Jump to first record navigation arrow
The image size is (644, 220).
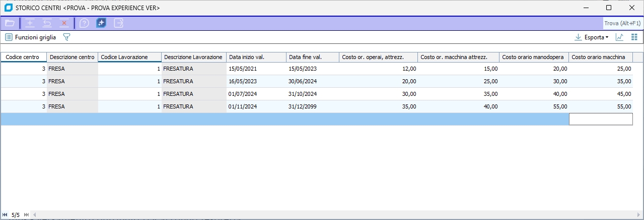pyautogui.click(x=5, y=215)
